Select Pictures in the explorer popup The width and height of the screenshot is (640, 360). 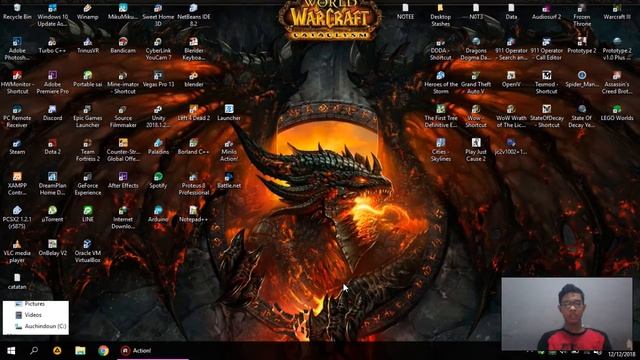[x=35, y=304]
